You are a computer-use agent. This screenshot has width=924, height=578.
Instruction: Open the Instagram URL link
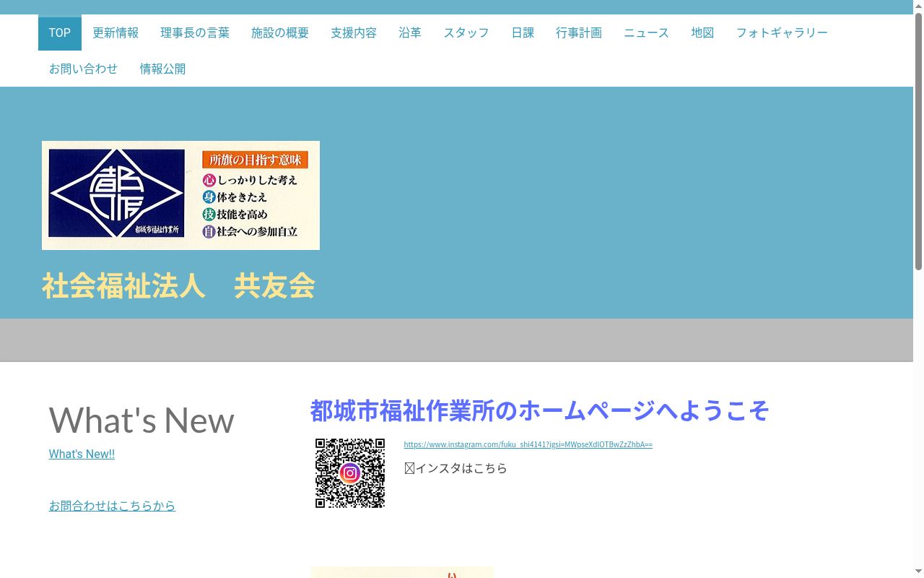point(528,444)
